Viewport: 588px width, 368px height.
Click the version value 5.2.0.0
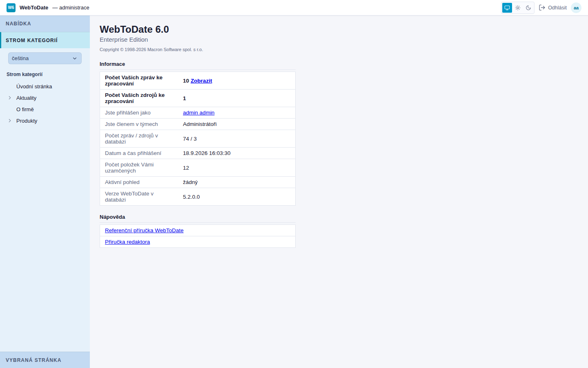coord(191,197)
